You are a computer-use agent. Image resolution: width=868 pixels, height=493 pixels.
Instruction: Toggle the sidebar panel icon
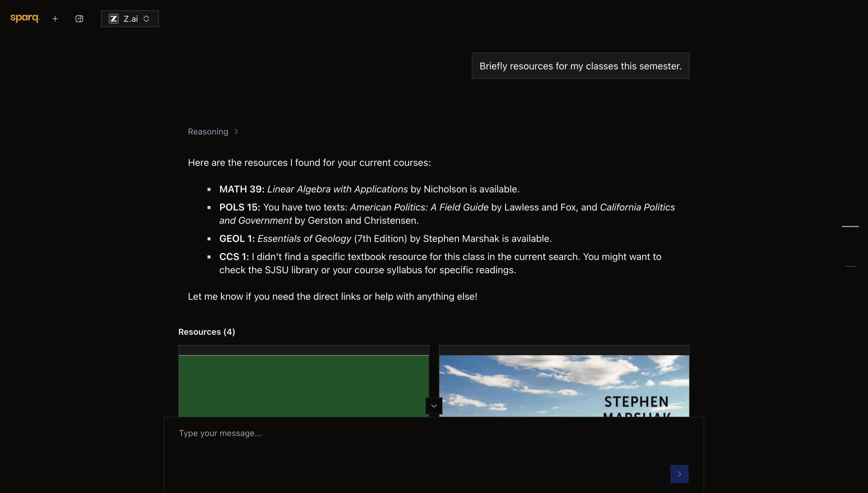[79, 19]
